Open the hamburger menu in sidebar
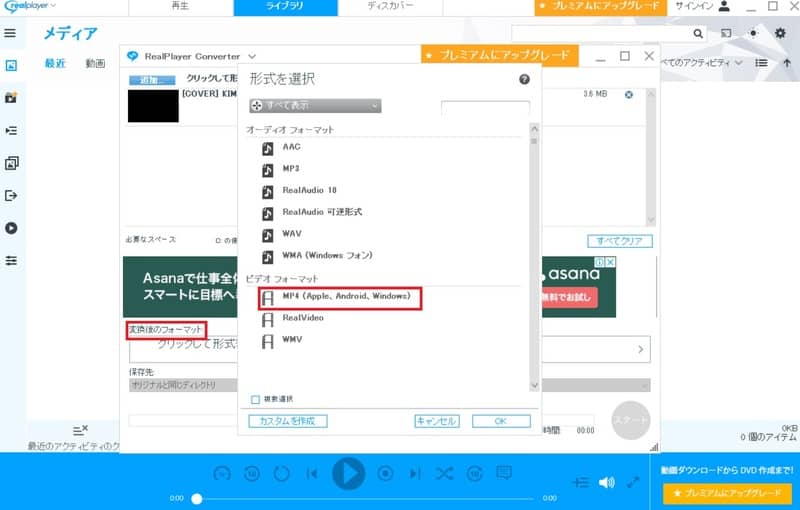Image resolution: width=800 pixels, height=510 pixels. tap(10, 33)
